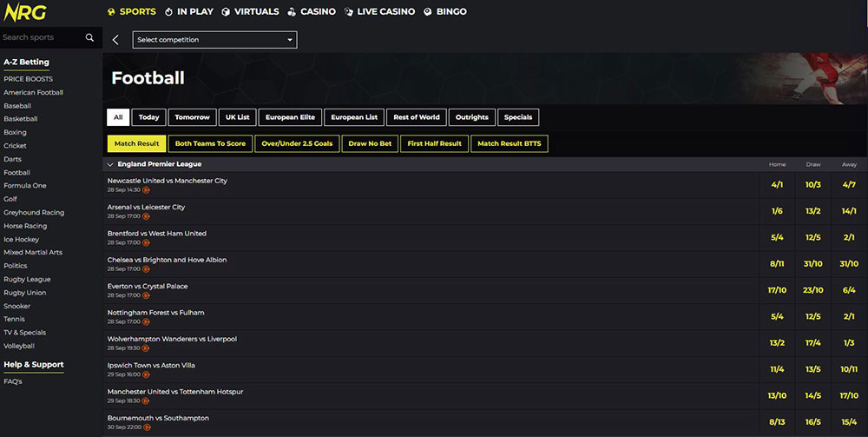Screen dimensions: 868x437
Task: Open the Select competition dropdown
Action: [214, 40]
